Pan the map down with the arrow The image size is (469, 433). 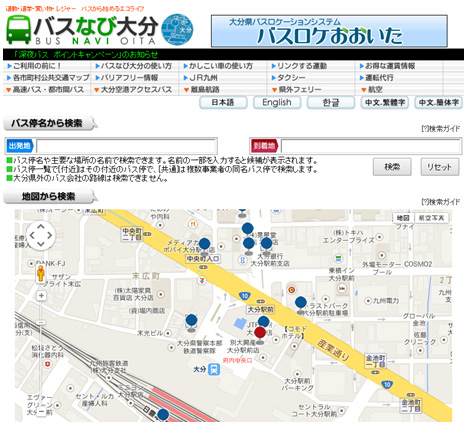(x=41, y=244)
